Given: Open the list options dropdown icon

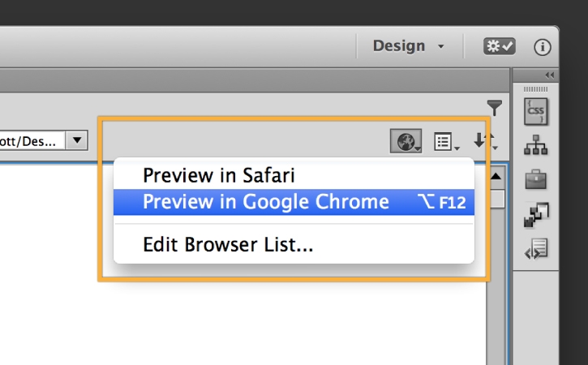Looking at the screenshot, I should [446, 142].
